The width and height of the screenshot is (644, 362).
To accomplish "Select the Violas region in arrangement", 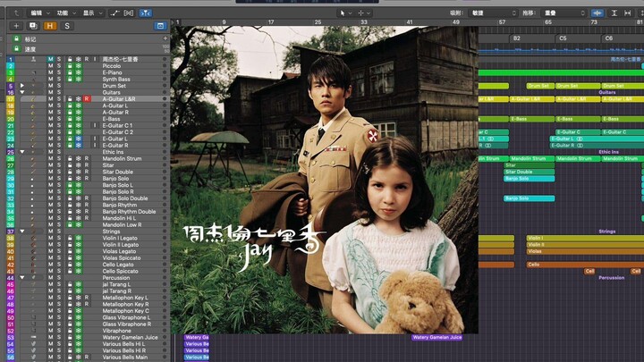I will click(585, 251).
